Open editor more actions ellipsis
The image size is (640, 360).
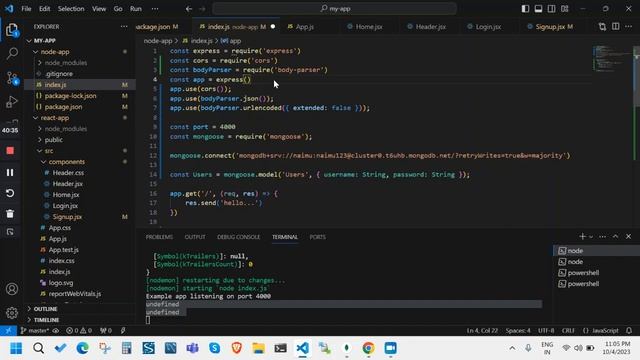[629, 27]
